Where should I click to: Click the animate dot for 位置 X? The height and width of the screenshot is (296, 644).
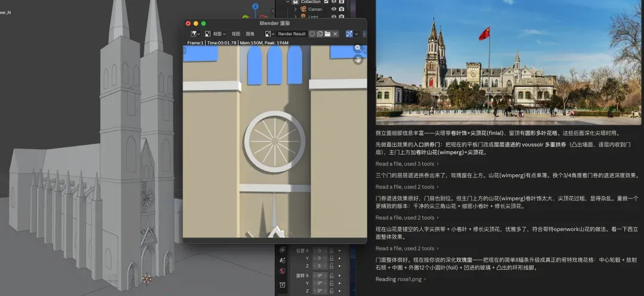339,251
